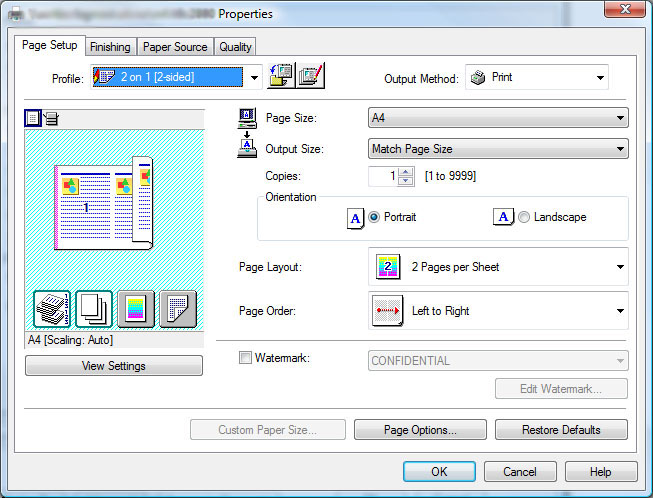Click the printer icon in Output Method
Viewport: 653px width, 498px height.
478,77
